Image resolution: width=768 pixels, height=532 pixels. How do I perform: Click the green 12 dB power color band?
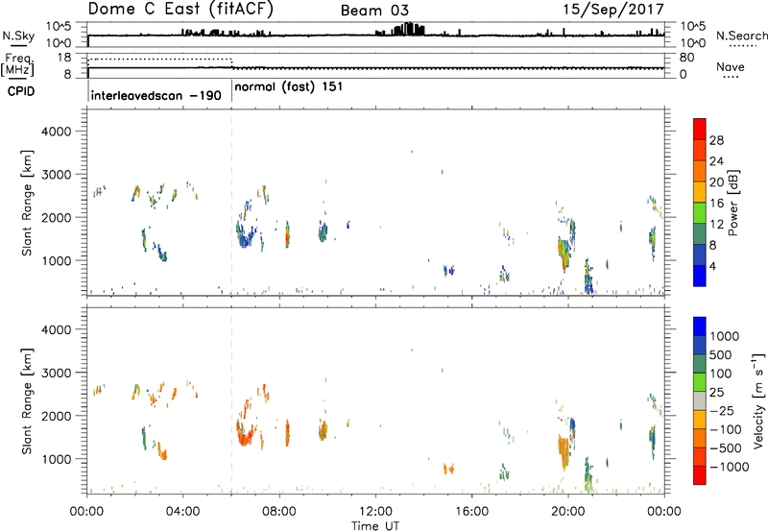[x=700, y=212]
